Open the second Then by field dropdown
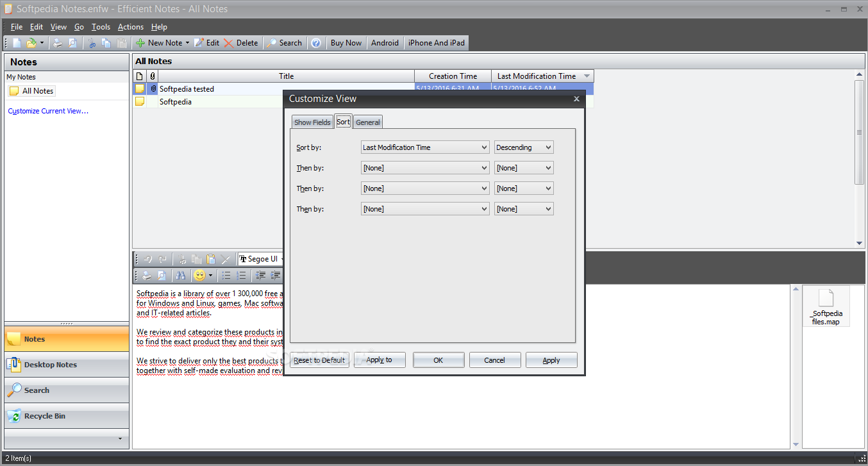Screen dimensions: 868x466 (x=425, y=188)
